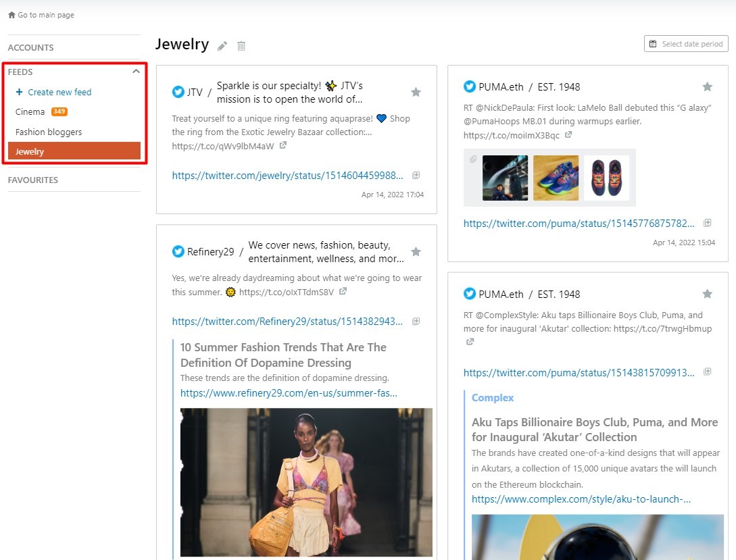Star the PUMA.eth Akutar collection post
The image size is (736, 560).
click(708, 294)
